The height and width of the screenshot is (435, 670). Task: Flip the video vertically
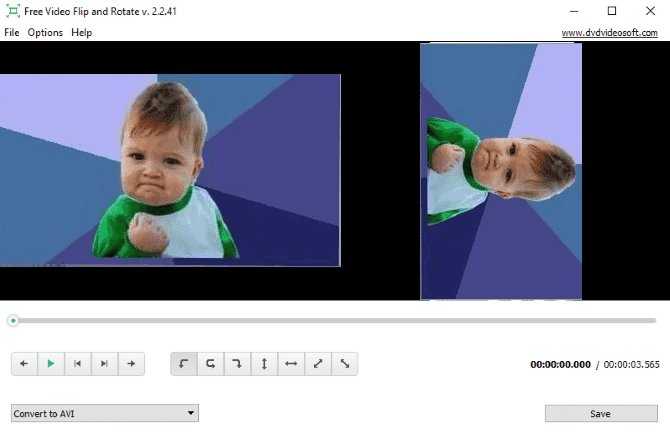click(264, 364)
